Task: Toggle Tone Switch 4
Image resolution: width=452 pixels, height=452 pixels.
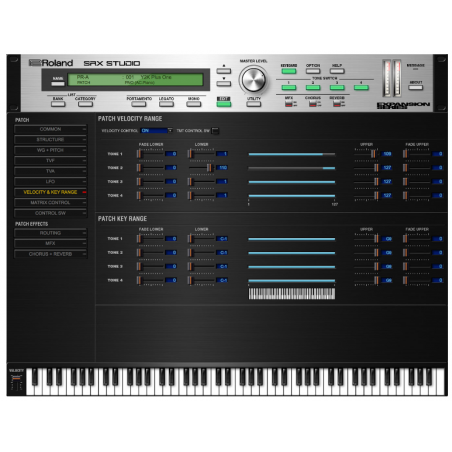Action: (x=361, y=88)
